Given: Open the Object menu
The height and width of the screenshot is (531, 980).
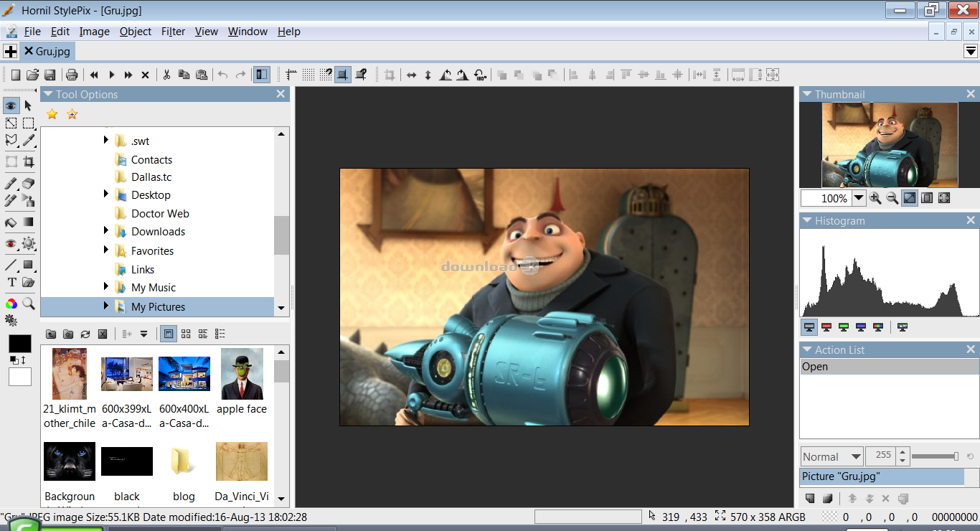Looking at the screenshot, I should pos(136,32).
